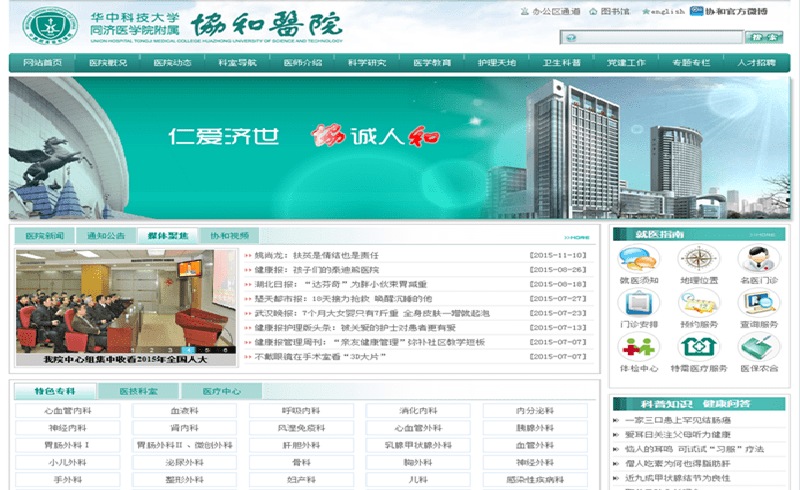The height and width of the screenshot is (490, 800).
Task: Click the search button beside search box
Action: coord(764,37)
